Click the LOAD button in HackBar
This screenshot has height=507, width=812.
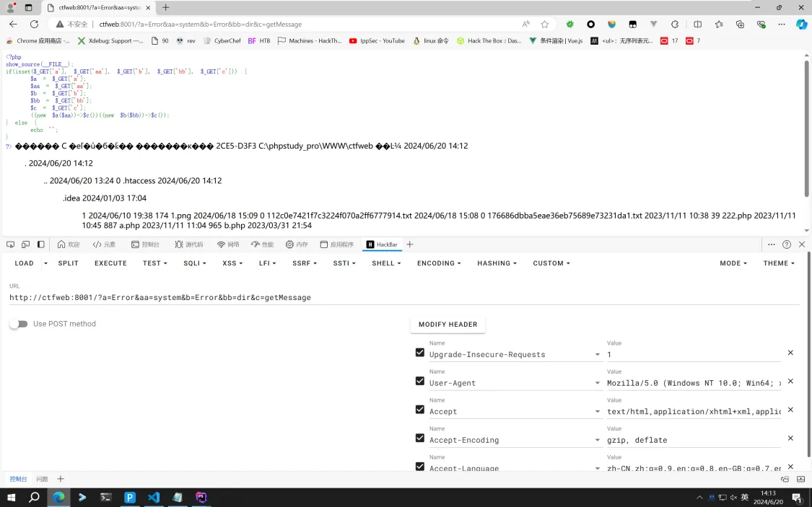24,263
